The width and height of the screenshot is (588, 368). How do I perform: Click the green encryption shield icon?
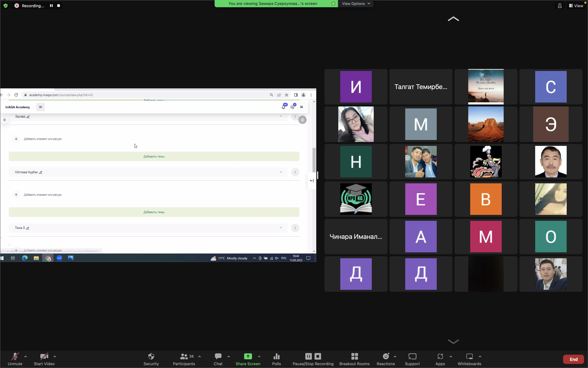[6, 6]
